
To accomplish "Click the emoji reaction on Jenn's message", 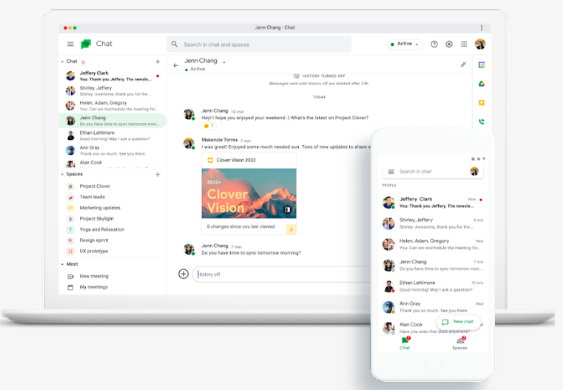I will tap(209, 126).
